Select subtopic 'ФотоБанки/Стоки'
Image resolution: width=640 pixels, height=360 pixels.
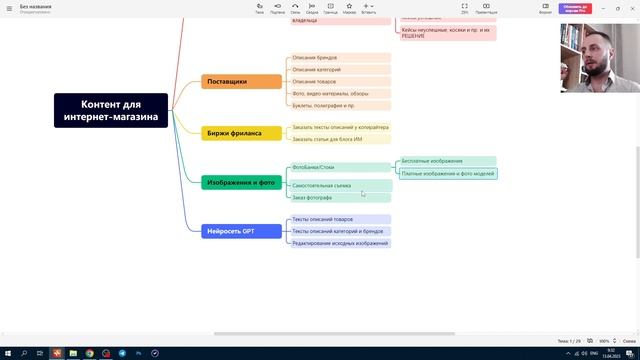click(x=340, y=167)
